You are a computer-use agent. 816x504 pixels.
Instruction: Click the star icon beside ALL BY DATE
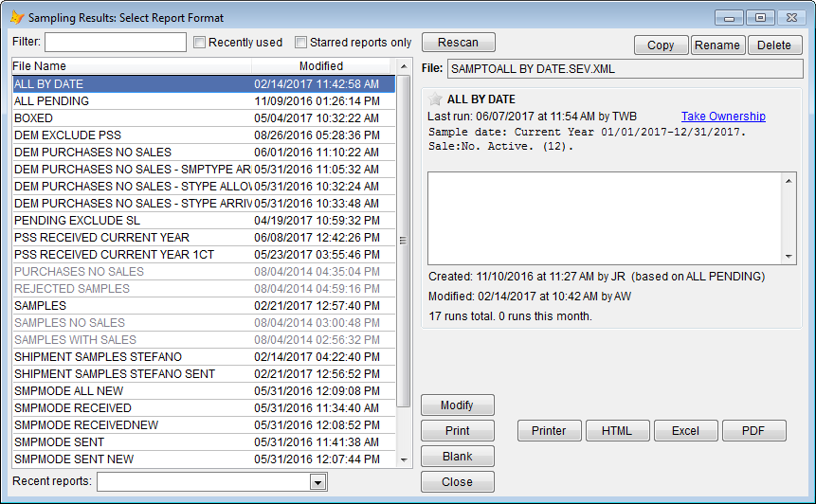click(435, 99)
